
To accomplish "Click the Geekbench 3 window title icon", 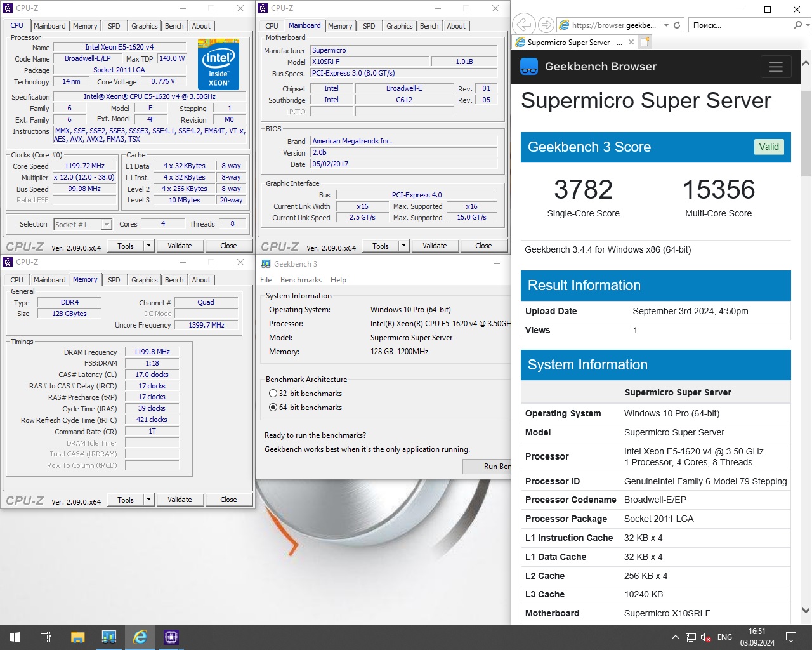I will [x=265, y=263].
